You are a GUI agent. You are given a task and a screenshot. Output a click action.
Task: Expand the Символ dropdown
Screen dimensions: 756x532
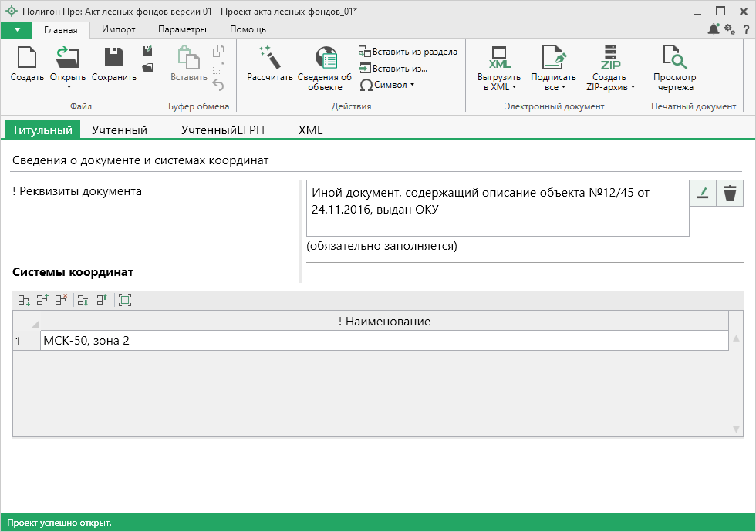click(412, 85)
